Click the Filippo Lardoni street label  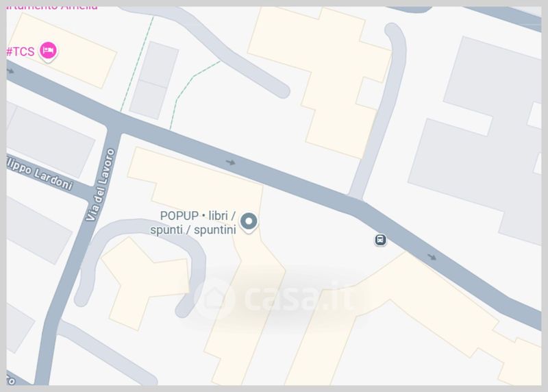40,174
